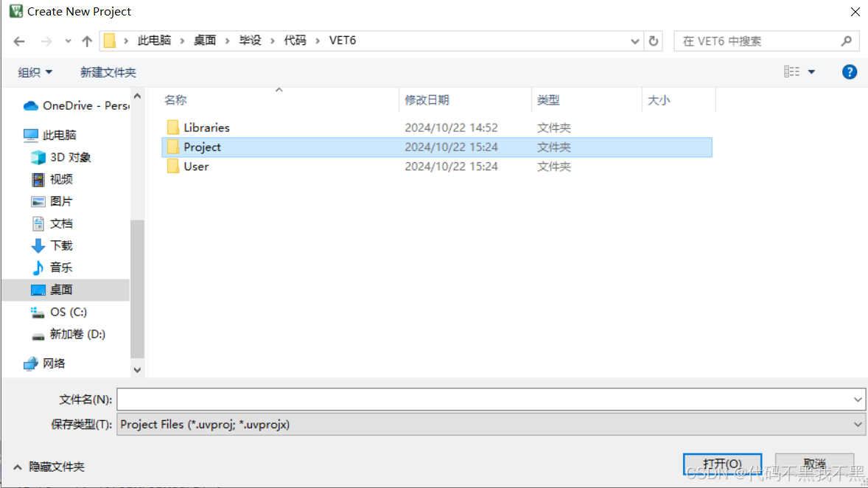This screenshot has height=488, width=868.
Task: Select the User folder
Action: 437,166
